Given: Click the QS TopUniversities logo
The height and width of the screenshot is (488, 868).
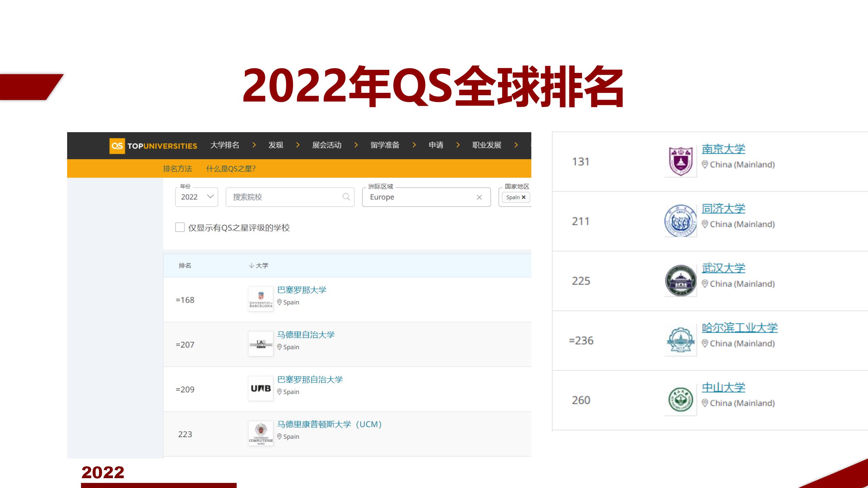Looking at the screenshot, I should pos(153,146).
